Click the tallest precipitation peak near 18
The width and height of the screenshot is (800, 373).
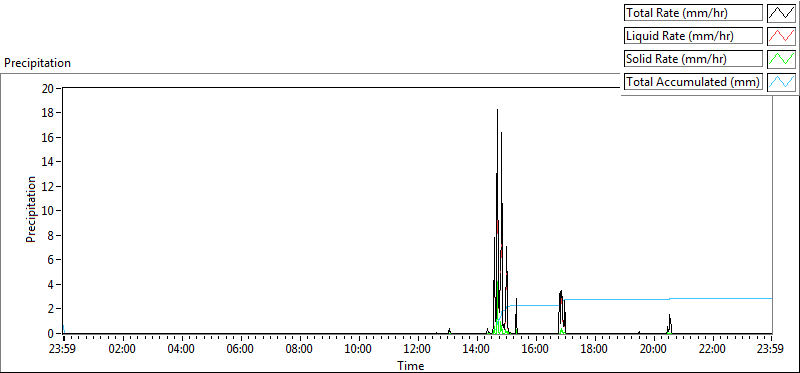coord(497,110)
